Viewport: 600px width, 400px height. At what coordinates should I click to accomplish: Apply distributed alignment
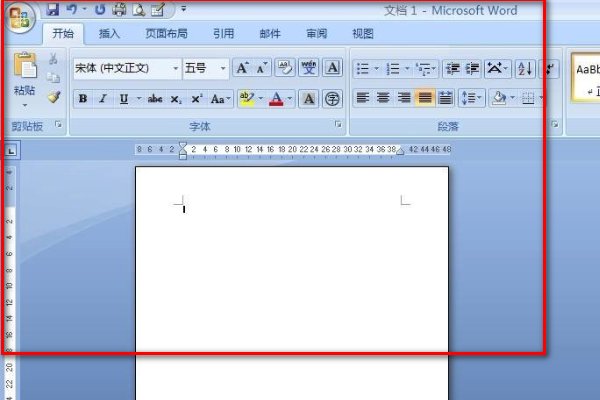coord(445,98)
